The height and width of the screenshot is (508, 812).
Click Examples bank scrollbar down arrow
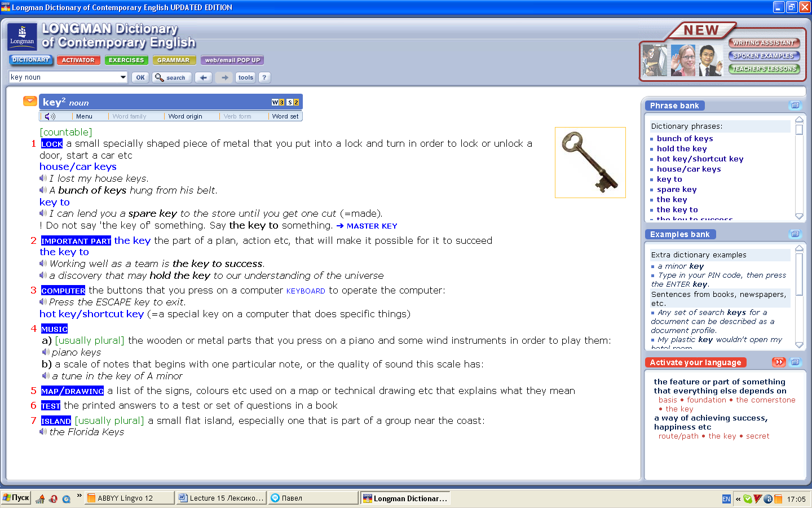799,345
